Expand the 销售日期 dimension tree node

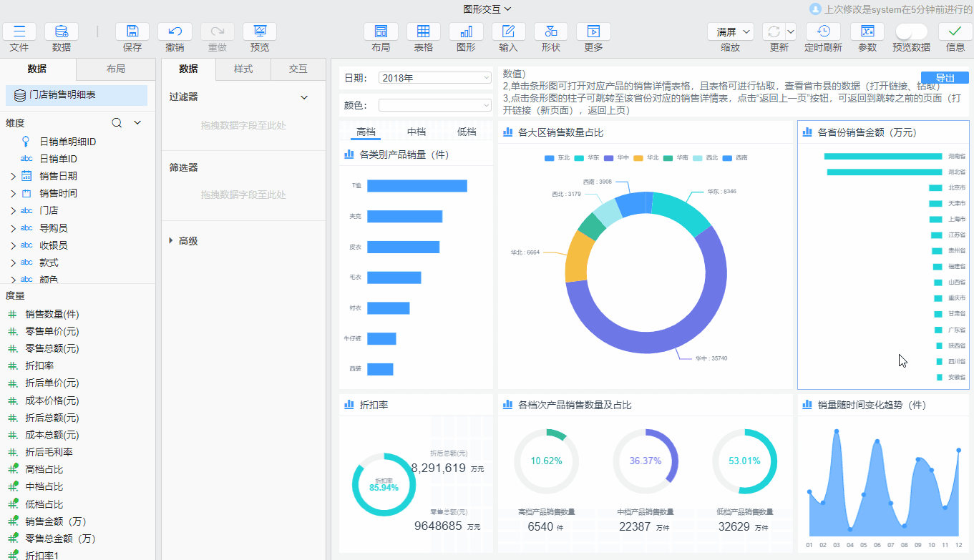pos(13,176)
